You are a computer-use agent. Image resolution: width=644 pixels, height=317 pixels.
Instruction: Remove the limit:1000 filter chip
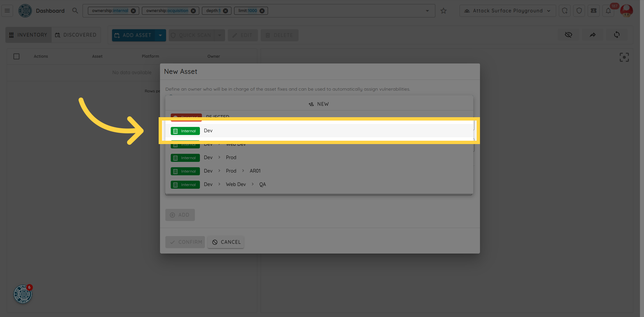tap(262, 11)
